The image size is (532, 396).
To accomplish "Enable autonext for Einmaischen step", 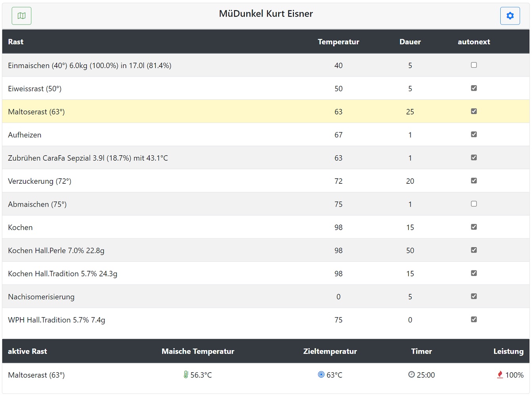I will [474, 65].
